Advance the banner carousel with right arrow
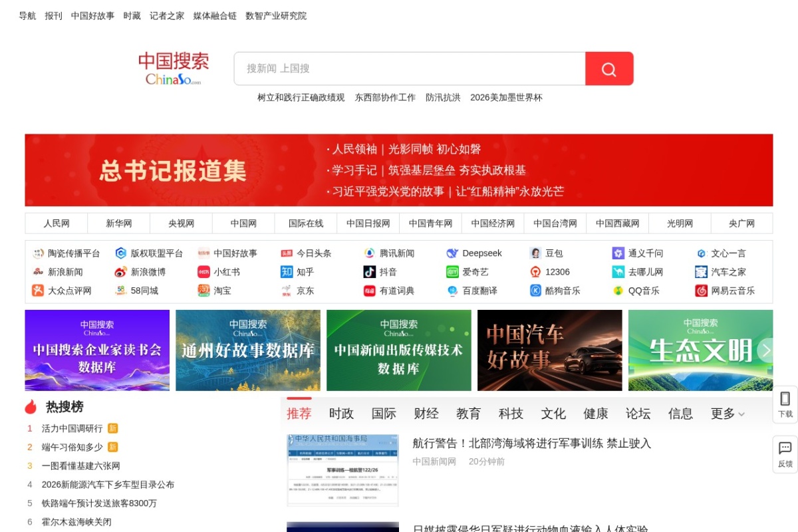The height and width of the screenshot is (532, 798). (x=766, y=350)
